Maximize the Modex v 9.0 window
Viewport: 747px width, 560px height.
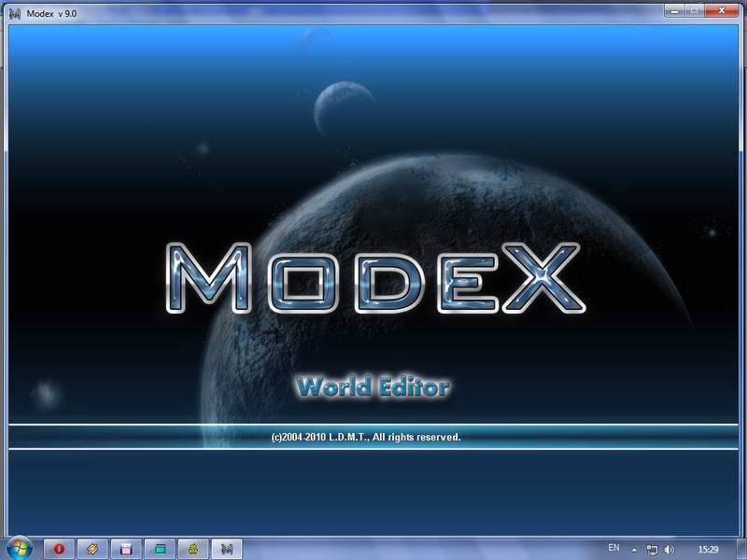pos(696,9)
